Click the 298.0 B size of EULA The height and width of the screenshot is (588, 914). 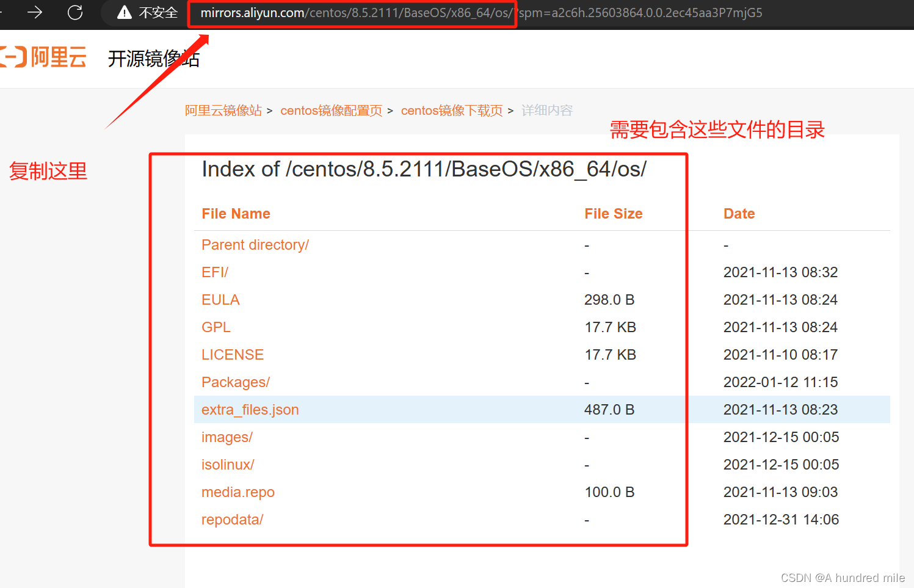point(609,300)
